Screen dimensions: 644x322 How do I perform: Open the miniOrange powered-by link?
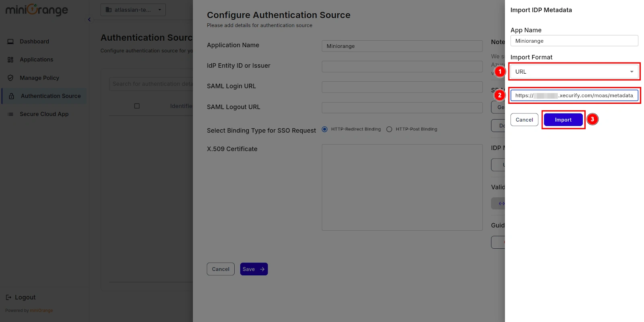(41, 311)
